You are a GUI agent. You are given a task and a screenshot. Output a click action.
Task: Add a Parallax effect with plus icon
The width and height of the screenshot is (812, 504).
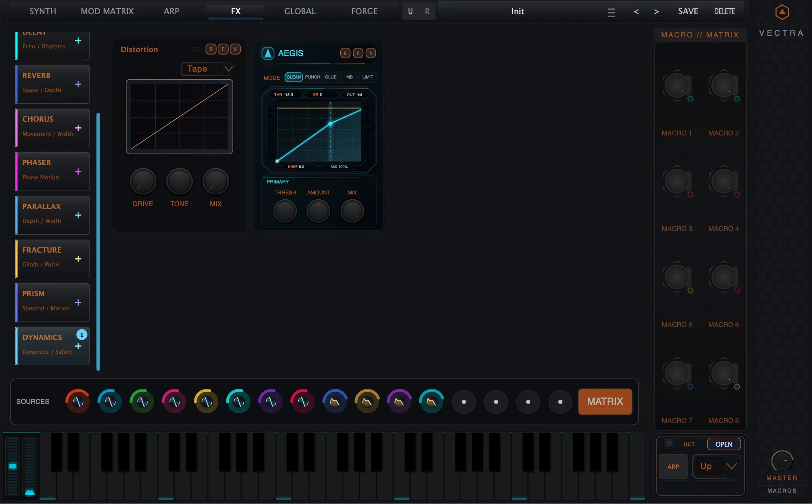(x=78, y=215)
